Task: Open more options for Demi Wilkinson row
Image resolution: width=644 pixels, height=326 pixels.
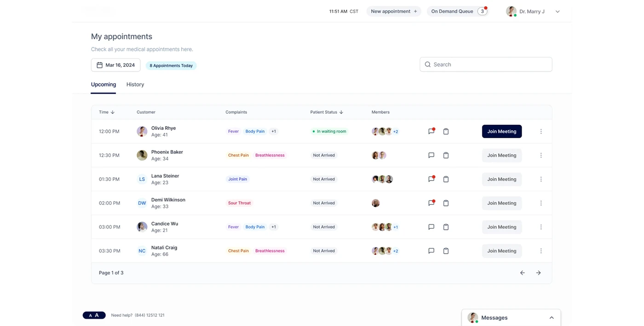Action: point(541,203)
